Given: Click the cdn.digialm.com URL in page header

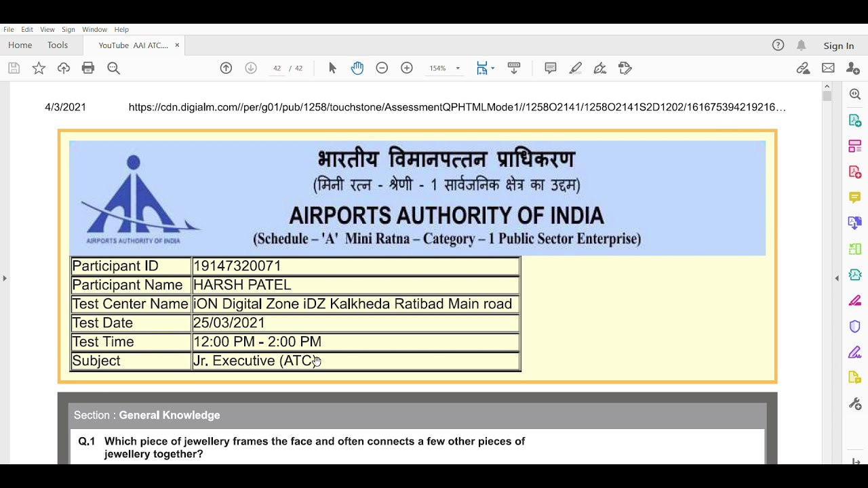Looking at the screenshot, I should (x=457, y=107).
